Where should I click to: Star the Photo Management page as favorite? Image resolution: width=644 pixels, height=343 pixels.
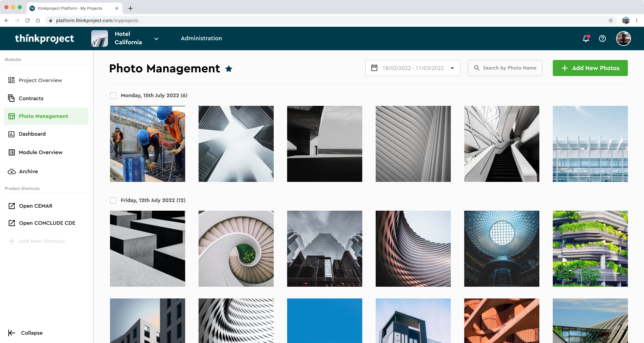tap(229, 69)
